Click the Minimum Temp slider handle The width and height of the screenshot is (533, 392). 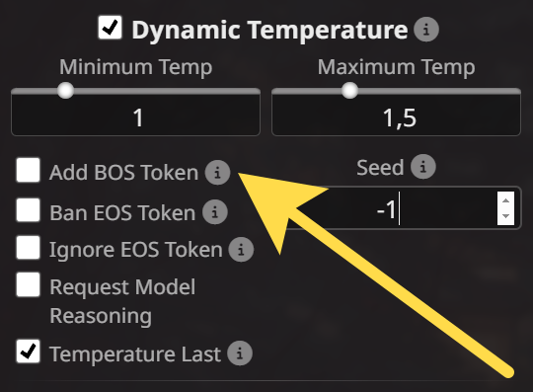(65, 91)
